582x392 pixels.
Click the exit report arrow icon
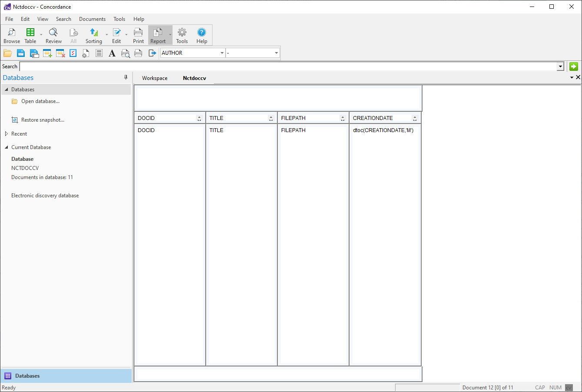(x=152, y=53)
